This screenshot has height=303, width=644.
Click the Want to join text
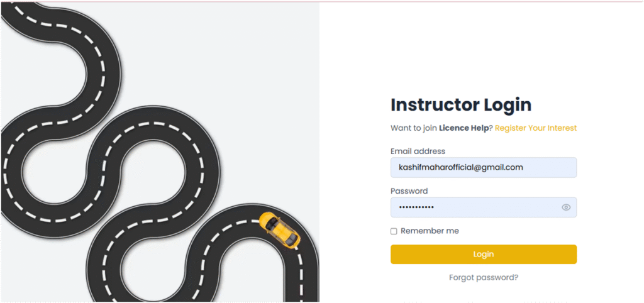414,128
